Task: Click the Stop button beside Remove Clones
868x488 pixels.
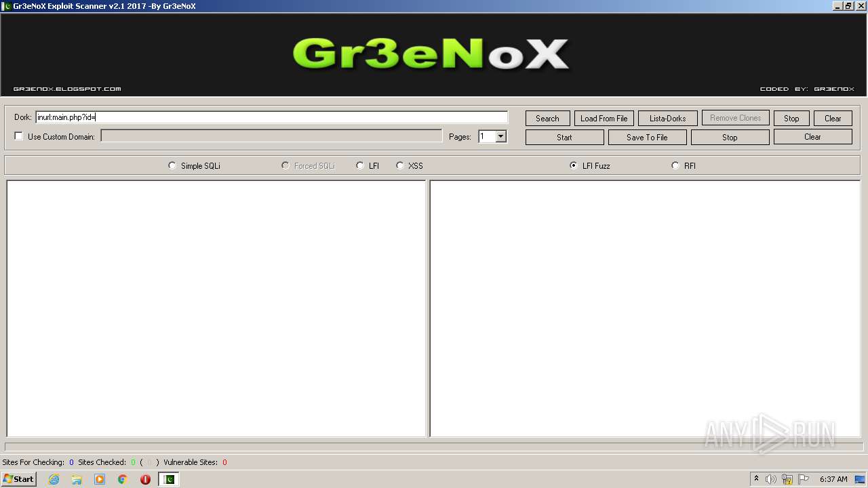Action: coord(791,118)
